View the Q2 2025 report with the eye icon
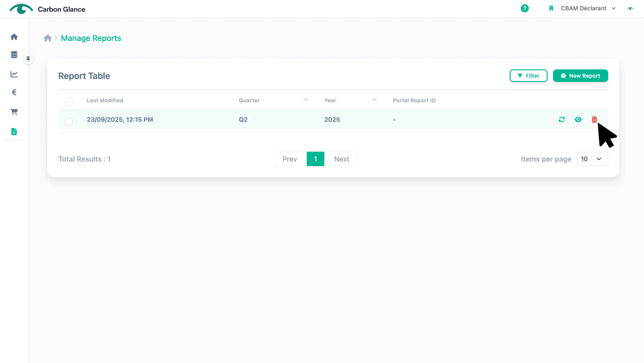This screenshot has width=644, height=363. pos(578,120)
